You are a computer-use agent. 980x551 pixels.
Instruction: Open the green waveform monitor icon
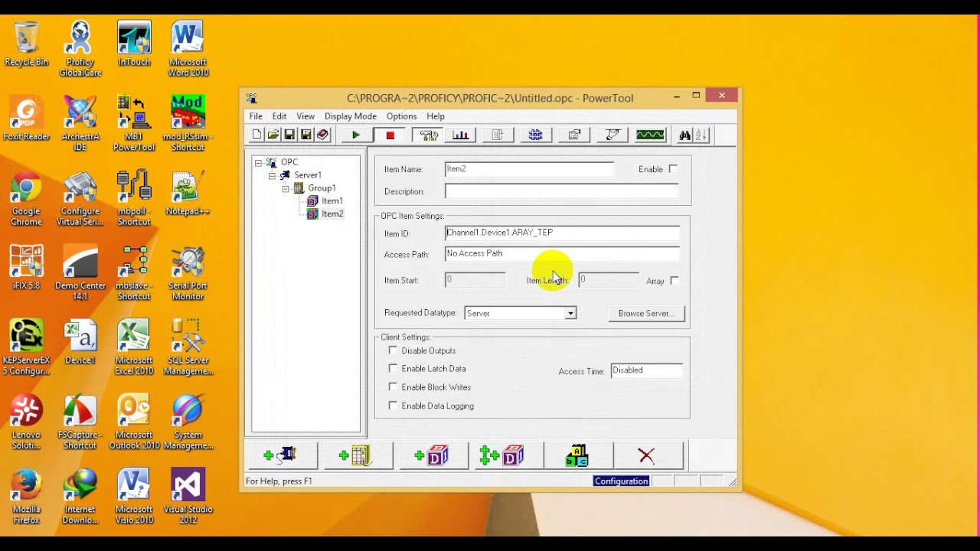point(650,135)
